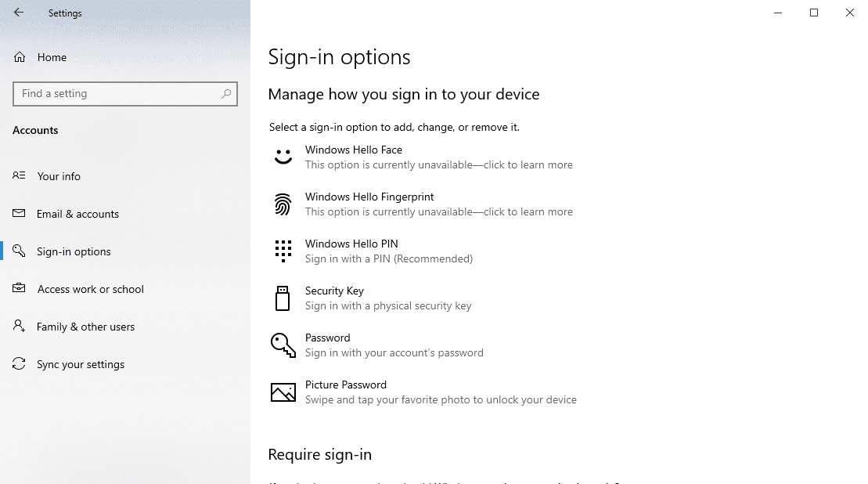Click the Require sign-in heading

tap(320, 455)
